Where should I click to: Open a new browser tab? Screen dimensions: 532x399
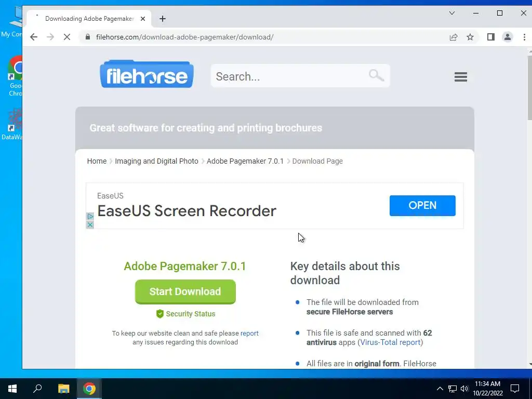pyautogui.click(x=163, y=19)
